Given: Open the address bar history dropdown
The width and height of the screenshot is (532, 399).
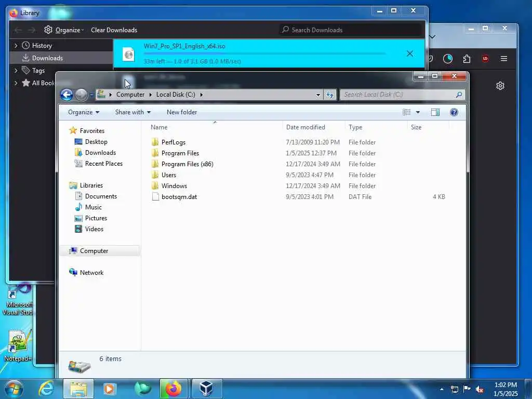Looking at the screenshot, I should click(318, 95).
